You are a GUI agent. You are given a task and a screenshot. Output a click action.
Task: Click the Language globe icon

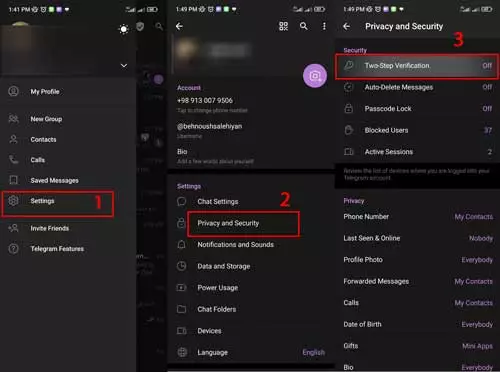[182, 352]
